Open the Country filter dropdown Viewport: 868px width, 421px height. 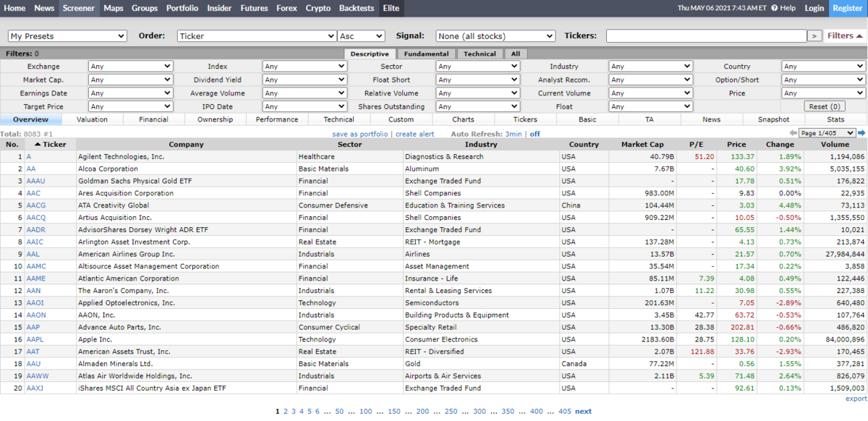point(823,66)
